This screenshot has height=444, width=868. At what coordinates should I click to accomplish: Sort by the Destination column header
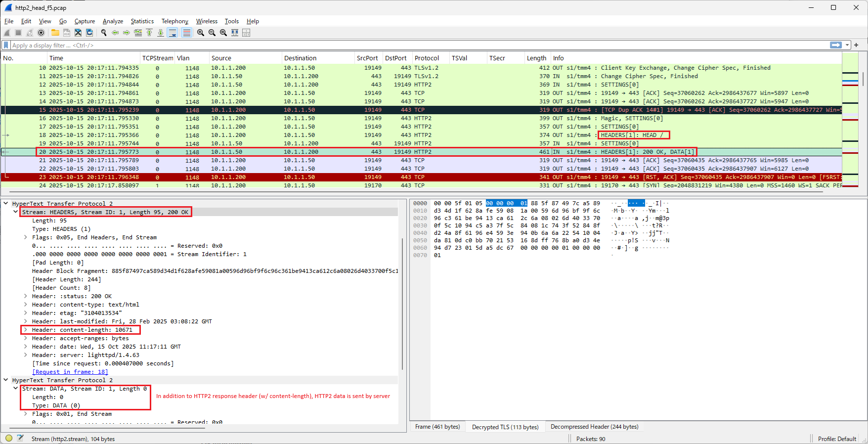pos(318,58)
